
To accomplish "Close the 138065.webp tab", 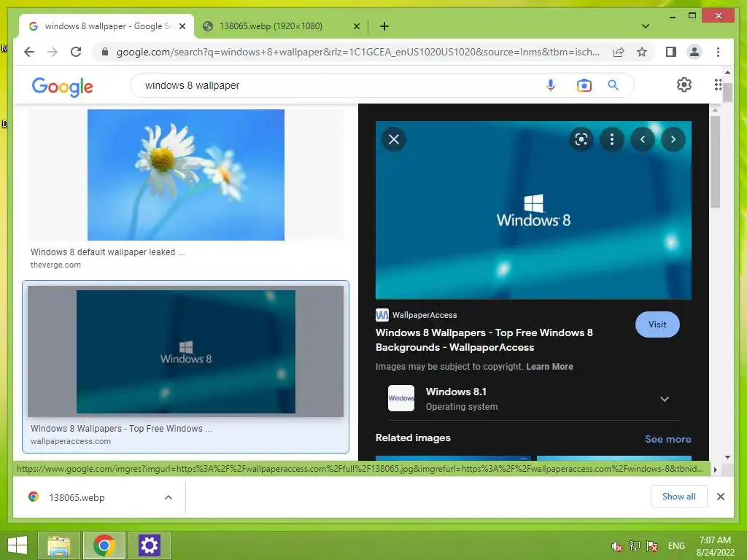I will tap(356, 26).
